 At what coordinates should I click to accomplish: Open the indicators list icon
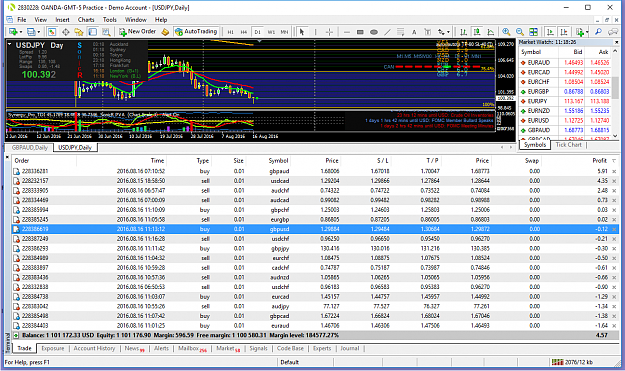click(580, 32)
